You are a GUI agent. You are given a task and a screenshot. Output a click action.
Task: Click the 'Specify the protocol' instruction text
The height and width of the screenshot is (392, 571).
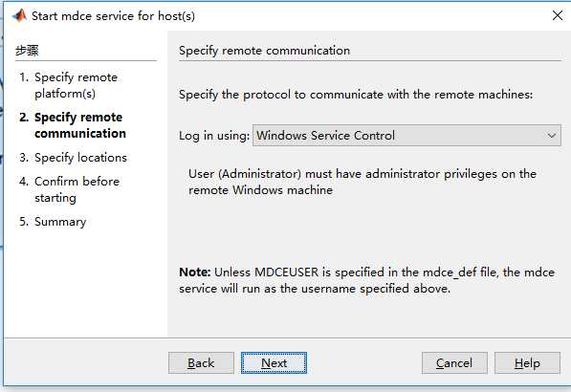coord(356,95)
